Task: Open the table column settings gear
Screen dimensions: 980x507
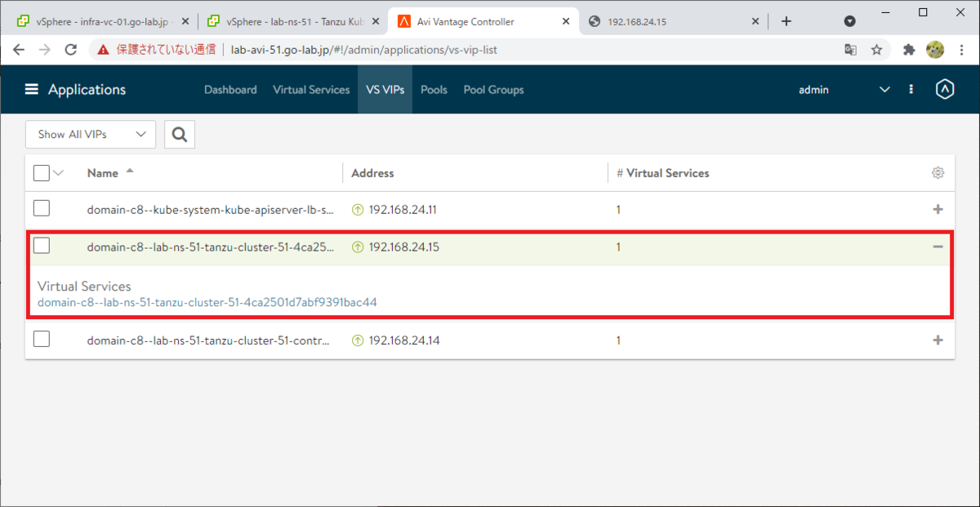Action: 938,173
